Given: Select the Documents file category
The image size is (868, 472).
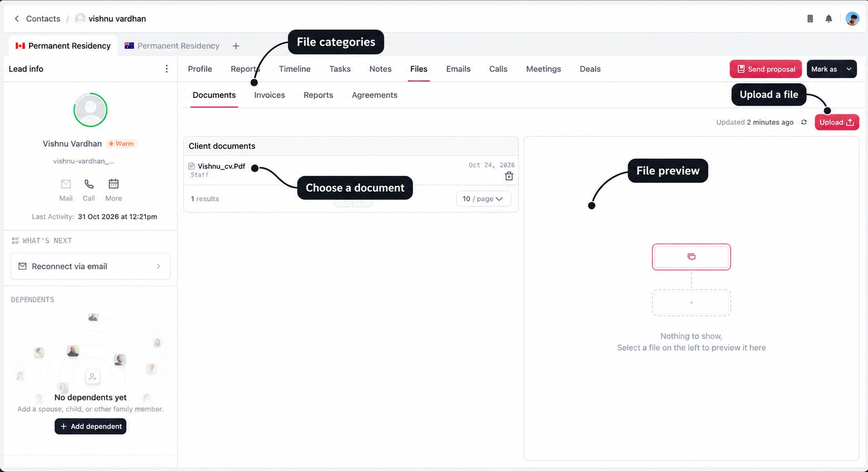Looking at the screenshot, I should pos(214,95).
